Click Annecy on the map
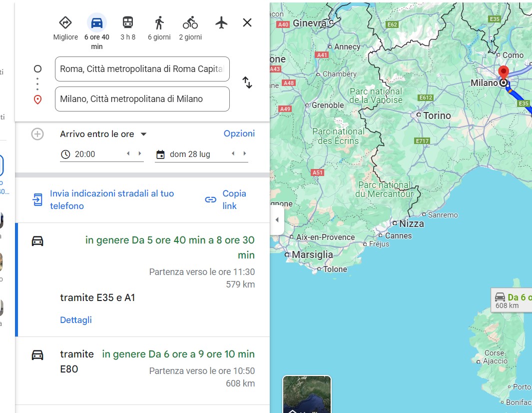Screen dimensions: 532x413 pyautogui.click(x=347, y=47)
